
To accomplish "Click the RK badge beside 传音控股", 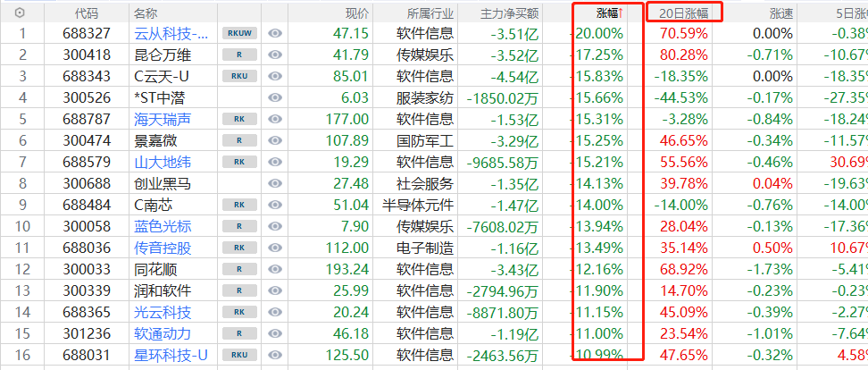I will tap(239, 248).
